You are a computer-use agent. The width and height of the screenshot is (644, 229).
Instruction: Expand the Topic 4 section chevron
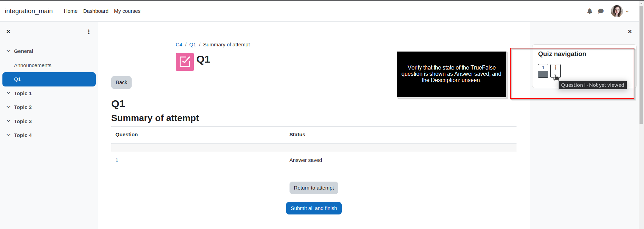click(x=9, y=135)
